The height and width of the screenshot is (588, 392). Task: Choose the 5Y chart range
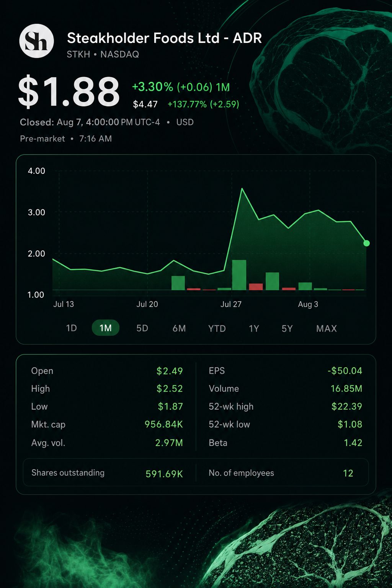(287, 328)
